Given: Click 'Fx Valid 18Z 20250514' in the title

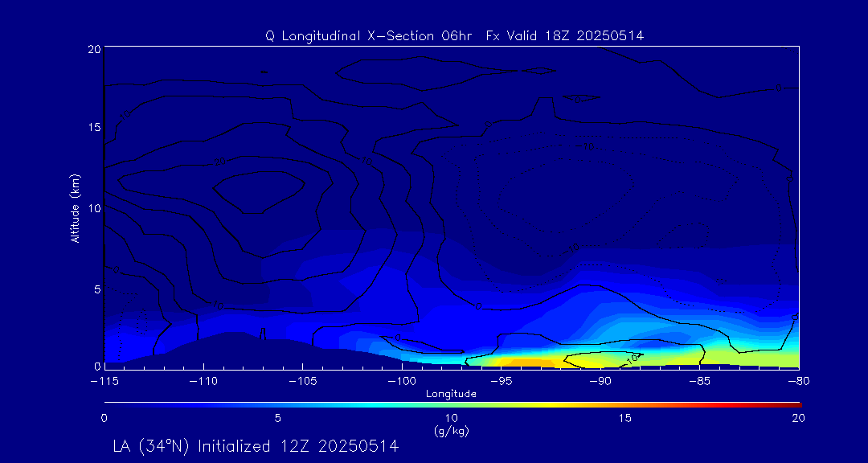Looking at the screenshot, I should [565, 35].
